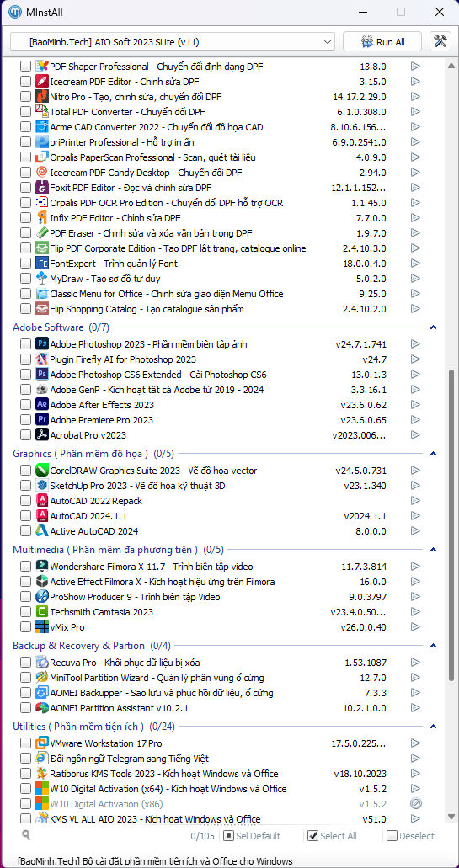
Task: Click the Recuva Pro icon
Action: pyautogui.click(x=42, y=663)
